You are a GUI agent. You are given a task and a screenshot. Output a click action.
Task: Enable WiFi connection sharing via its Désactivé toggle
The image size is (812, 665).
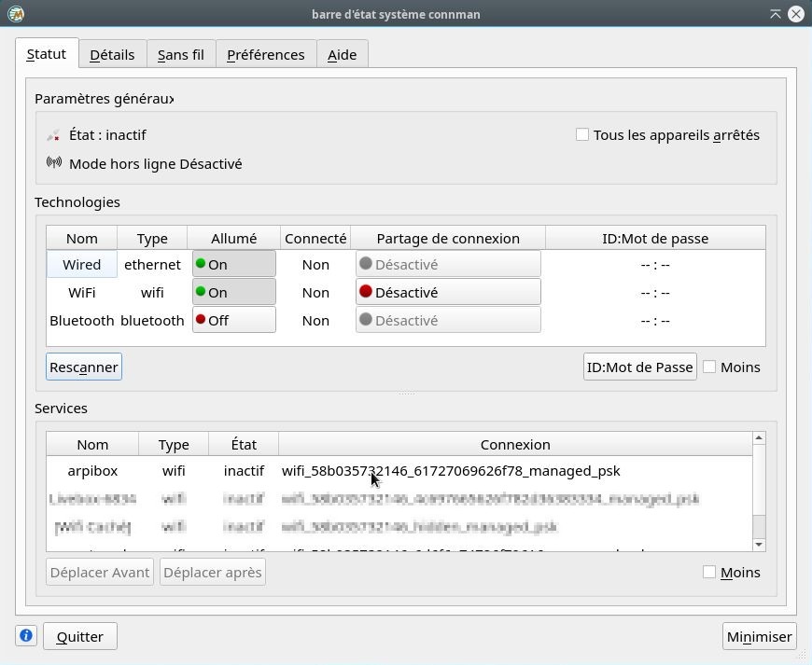[448, 292]
